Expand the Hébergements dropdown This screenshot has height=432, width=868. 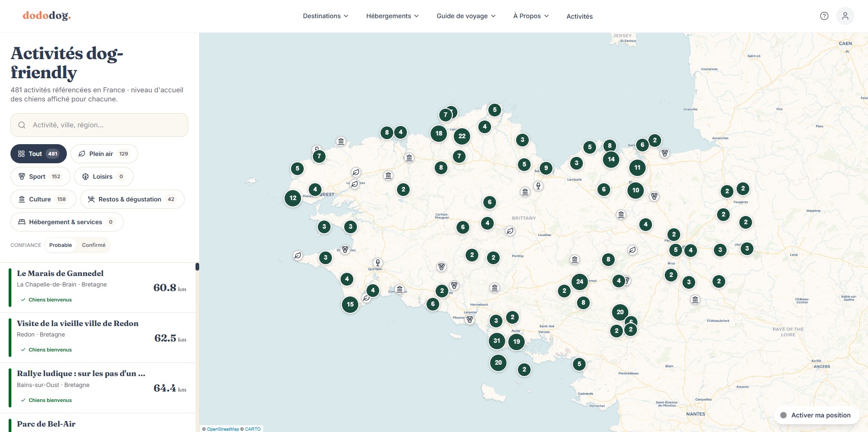pyautogui.click(x=392, y=16)
